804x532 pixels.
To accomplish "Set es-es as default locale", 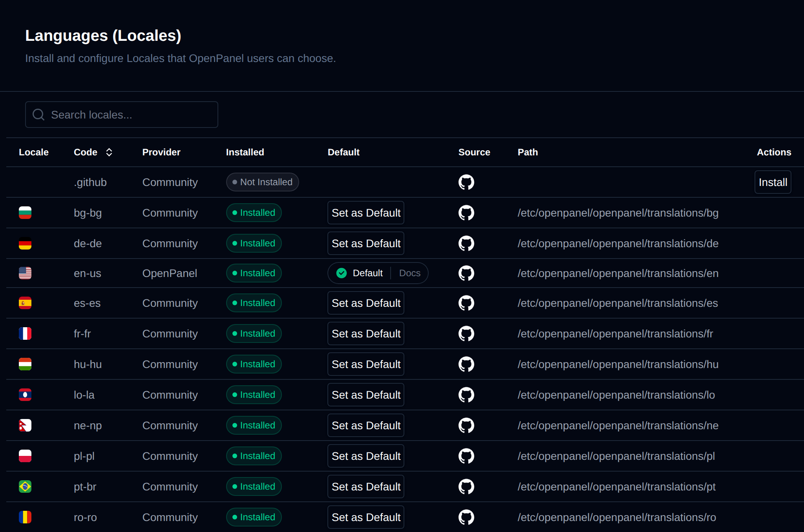I will (366, 303).
